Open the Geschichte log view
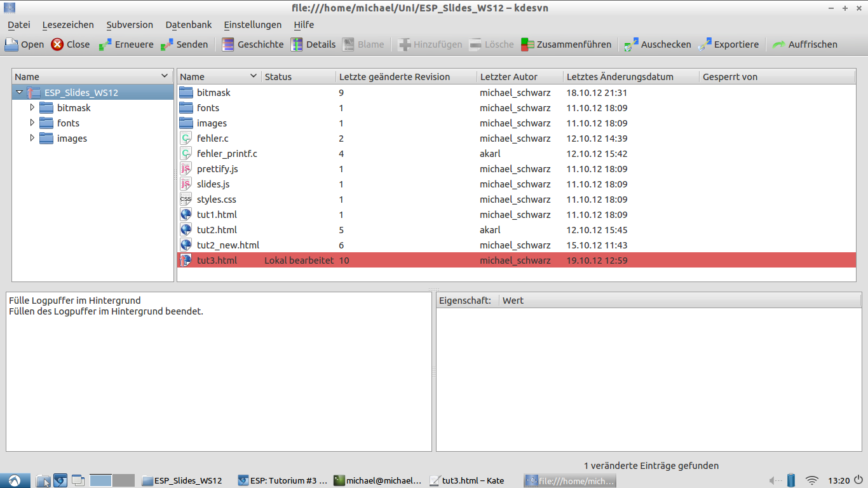 pyautogui.click(x=252, y=44)
